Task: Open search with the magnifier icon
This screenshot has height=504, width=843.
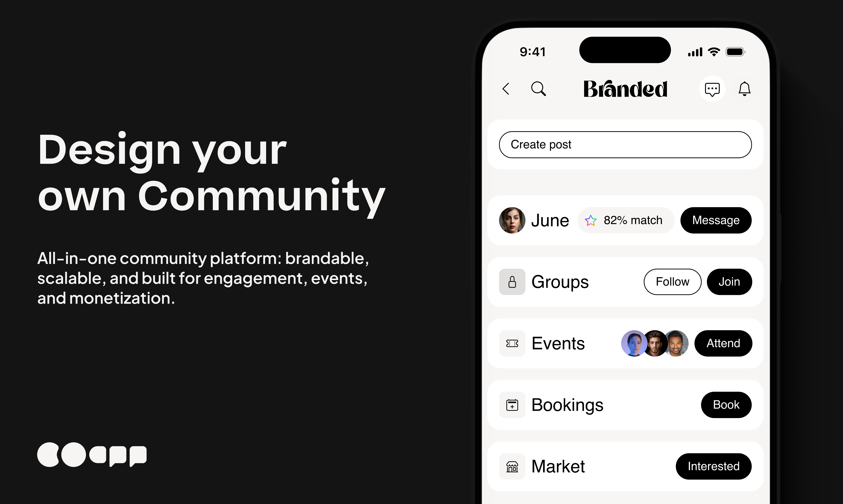Action: tap(538, 89)
